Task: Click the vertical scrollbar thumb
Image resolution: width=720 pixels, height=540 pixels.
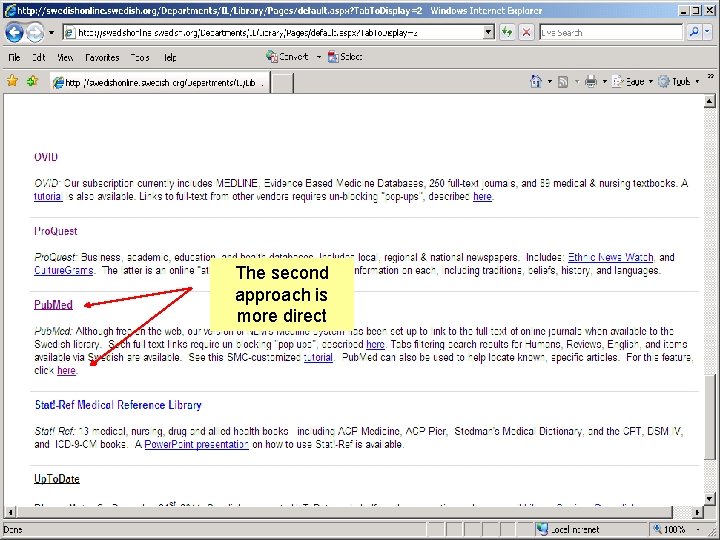Action: 709,416
